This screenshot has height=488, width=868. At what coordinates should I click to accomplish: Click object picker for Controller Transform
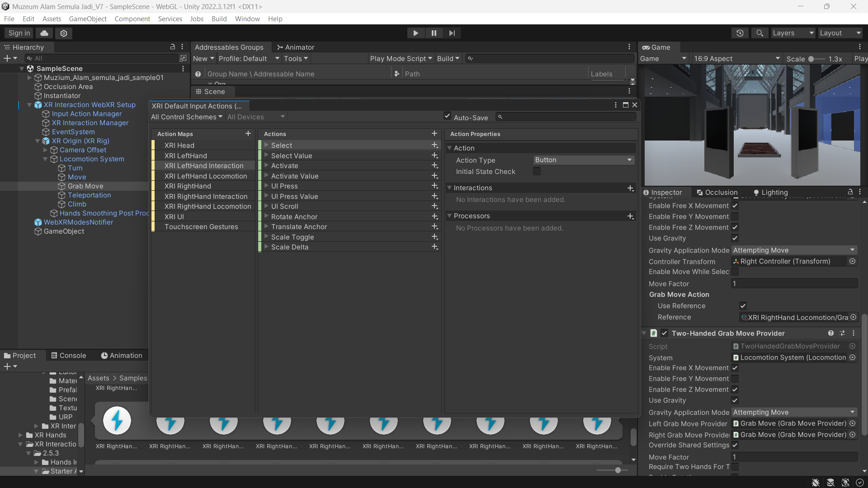(852, 261)
